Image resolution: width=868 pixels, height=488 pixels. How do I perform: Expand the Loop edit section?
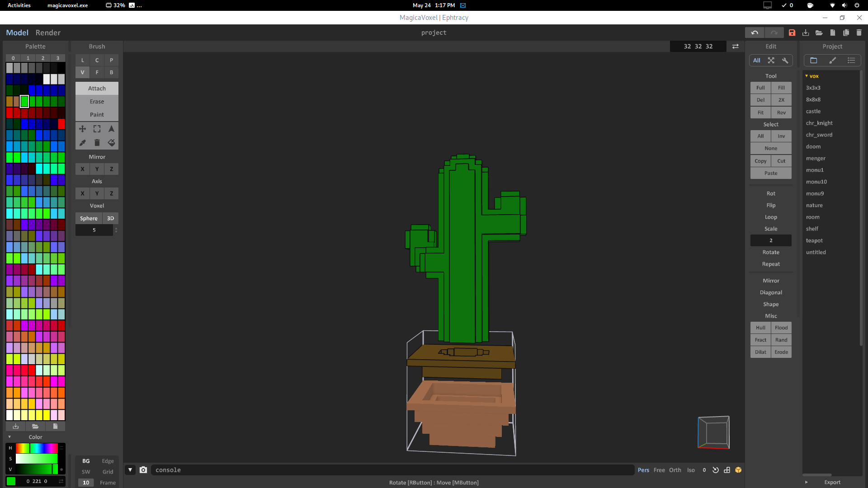[771, 217]
